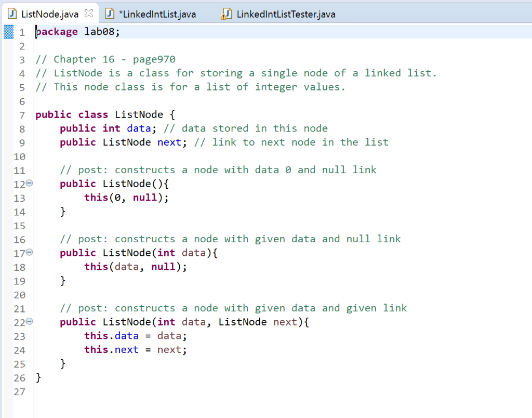Screen dimensions: 532x418
Task: Click the blue checkered marker above line 1
Action: [x=7, y=32]
